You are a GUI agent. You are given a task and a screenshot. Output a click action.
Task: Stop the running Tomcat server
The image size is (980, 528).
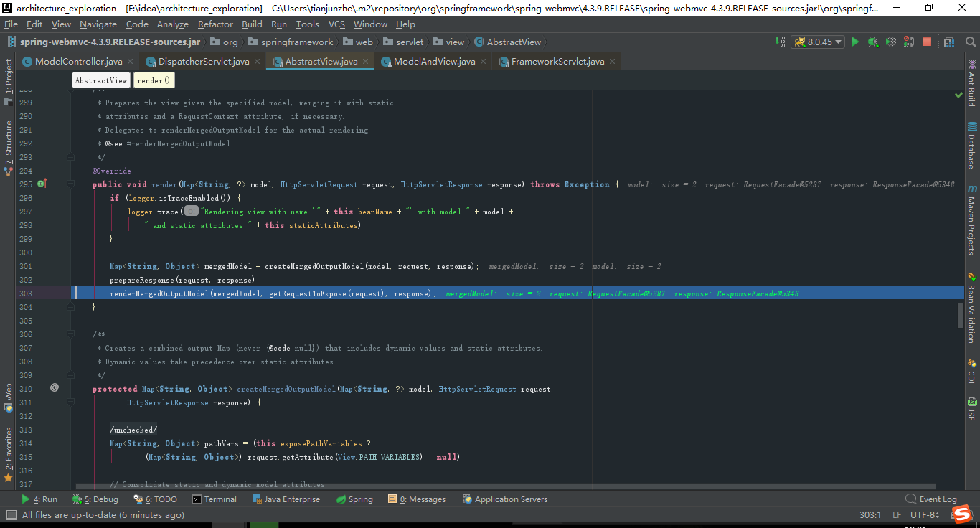pos(927,42)
